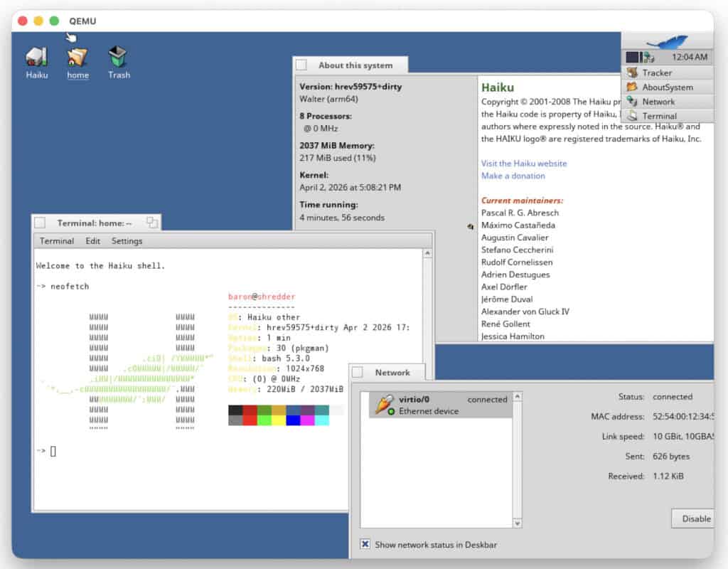Open the blue leaf Deskbar menu
The width and height of the screenshot is (728, 569).
coord(667,41)
